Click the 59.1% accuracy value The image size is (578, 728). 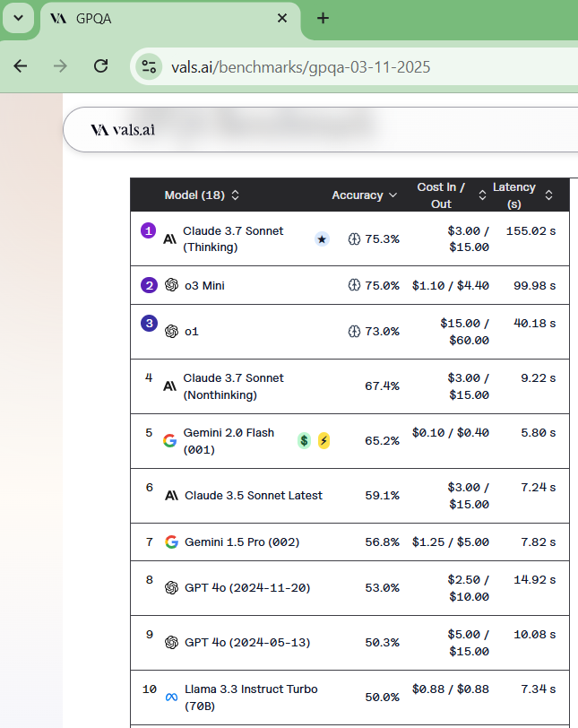click(382, 496)
